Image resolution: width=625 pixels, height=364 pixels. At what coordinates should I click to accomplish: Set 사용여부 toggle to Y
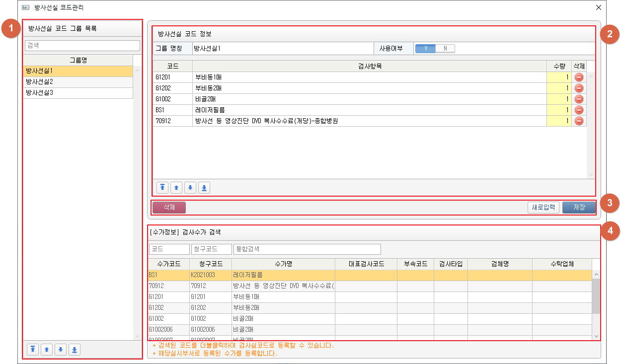click(425, 48)
